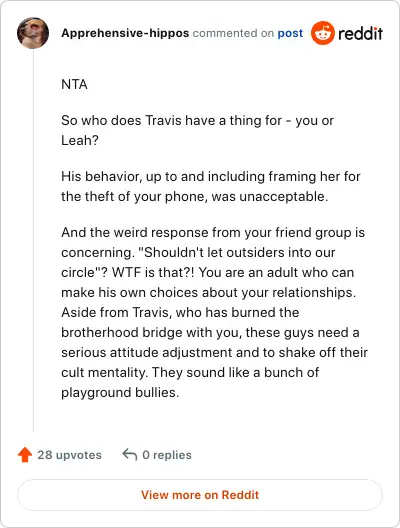Click the paragraph asking about Travis and Leah
This screenshot has height=528, width=400.
coord(197,130)
